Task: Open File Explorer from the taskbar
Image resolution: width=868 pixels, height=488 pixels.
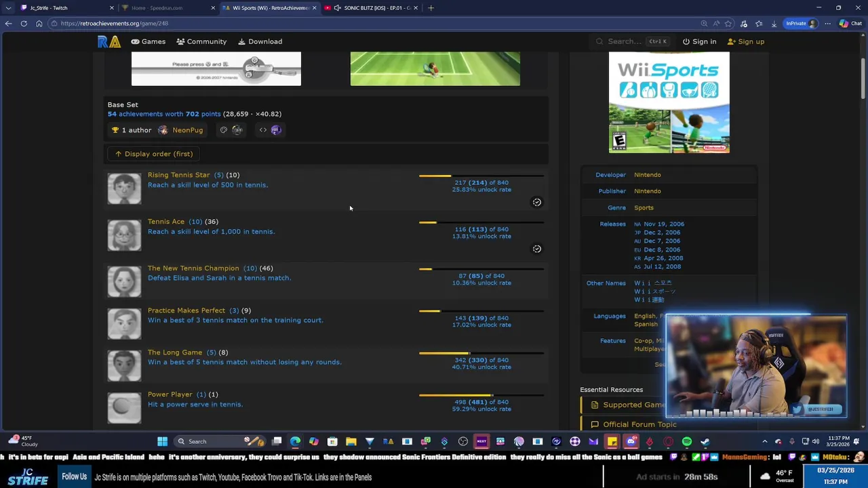Action: coord(351,442)
